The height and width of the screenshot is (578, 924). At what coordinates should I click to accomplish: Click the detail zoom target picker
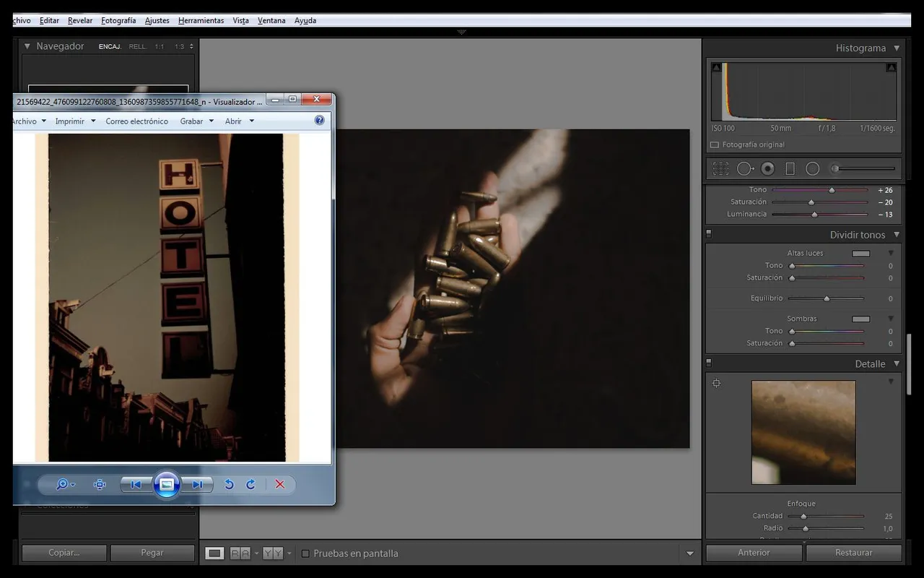pos(716,384)
